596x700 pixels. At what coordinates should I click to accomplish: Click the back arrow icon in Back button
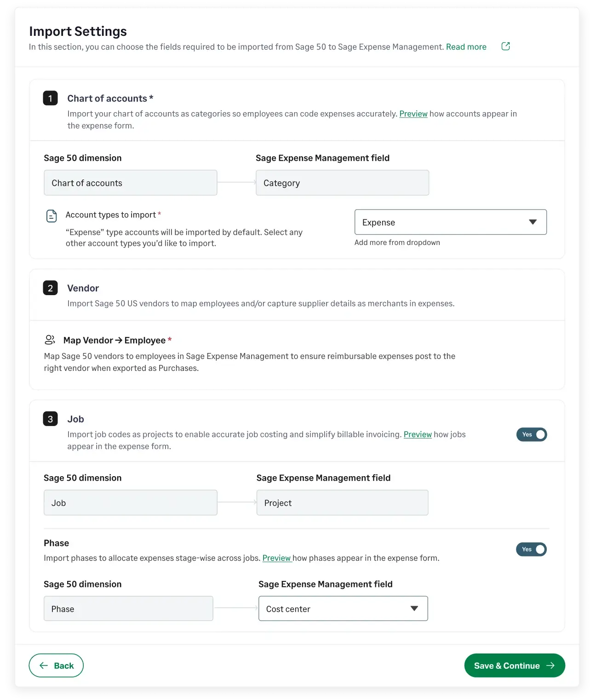(x=44, y=665)
